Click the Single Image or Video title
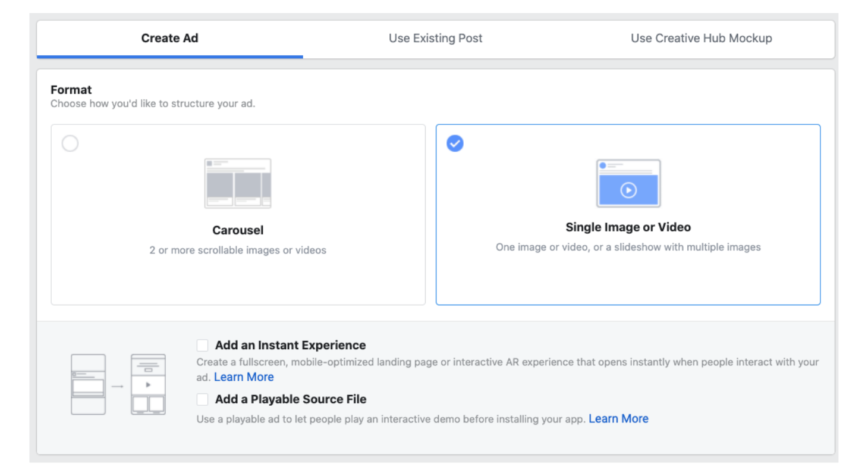The height and width of the screenshot is (476, 868). [x=628, y=227]
